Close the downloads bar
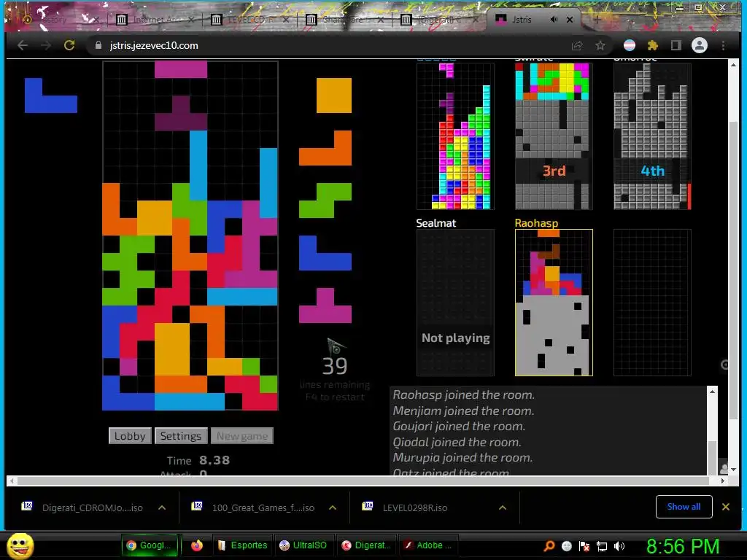This screenshot has width=747, height=560. (726, 507)
